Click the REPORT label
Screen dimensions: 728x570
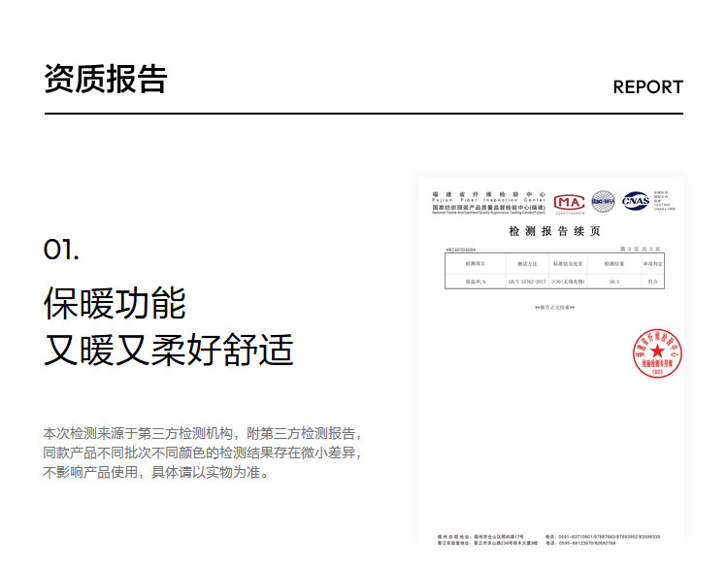[x=647, y=86]
